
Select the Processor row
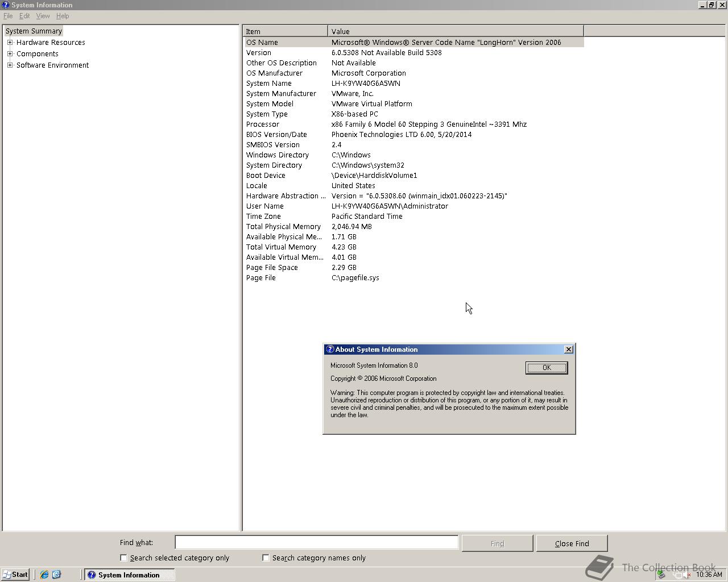pyautogui.click(x=414, y=124)
